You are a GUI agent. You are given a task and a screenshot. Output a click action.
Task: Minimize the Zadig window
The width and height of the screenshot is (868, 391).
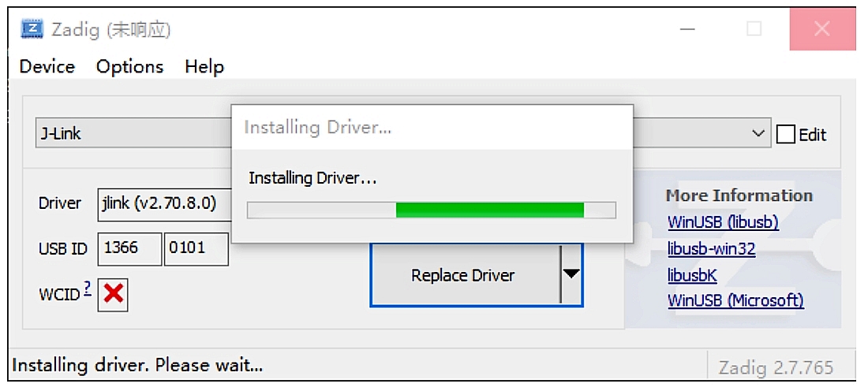coord(687,28)
